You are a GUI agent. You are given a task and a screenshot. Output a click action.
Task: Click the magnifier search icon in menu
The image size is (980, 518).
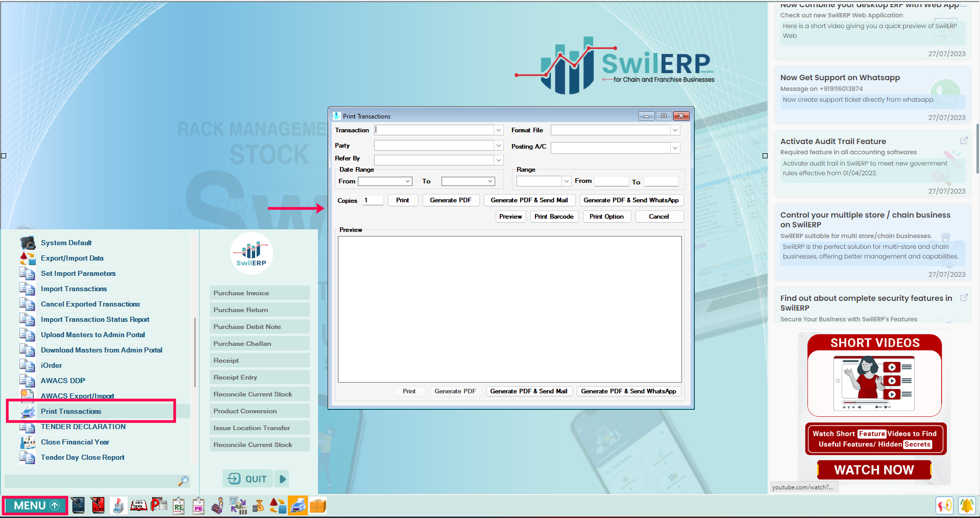183,481
